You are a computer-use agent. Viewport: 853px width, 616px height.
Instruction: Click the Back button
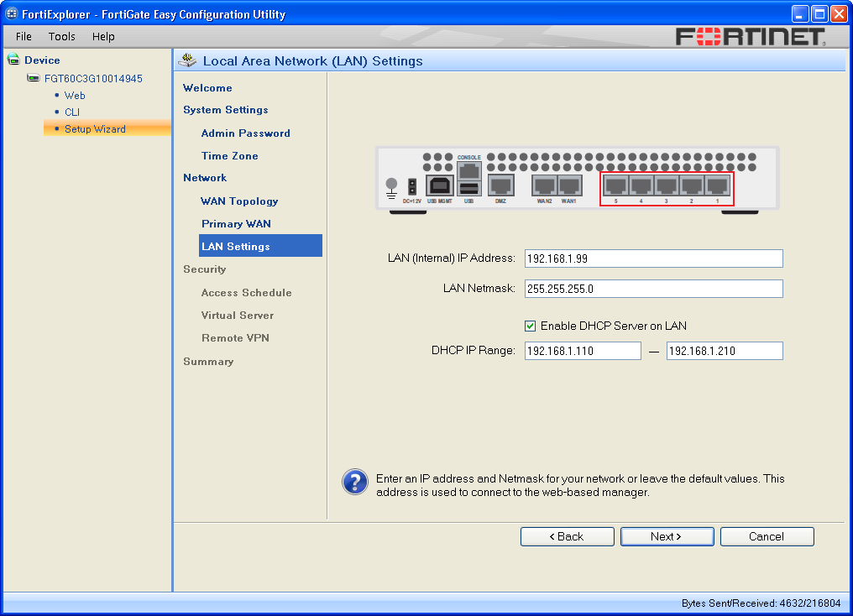pos(568,536)
